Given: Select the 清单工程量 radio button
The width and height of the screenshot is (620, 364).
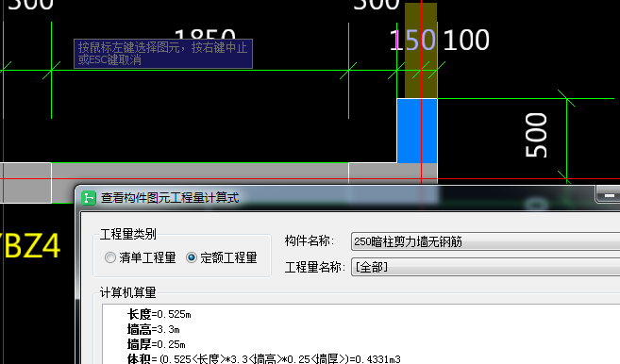Looking at the screenshot, I should 141,257.
